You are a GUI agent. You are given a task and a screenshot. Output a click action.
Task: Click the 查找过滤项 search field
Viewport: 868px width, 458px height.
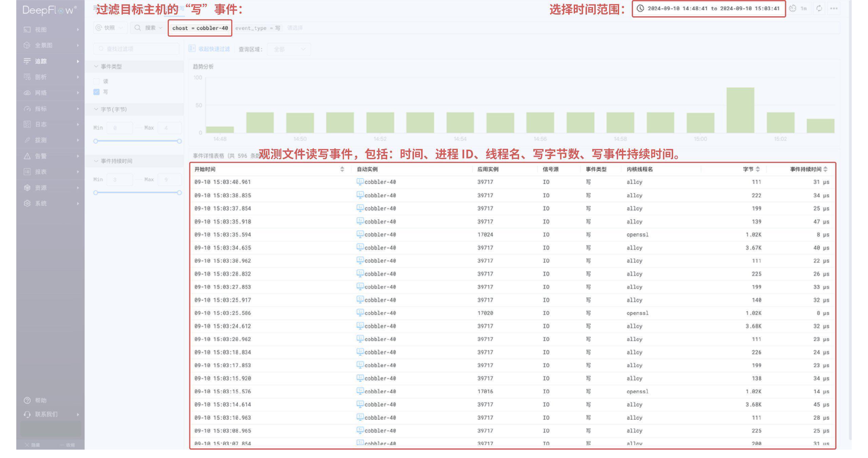(136, 49)
